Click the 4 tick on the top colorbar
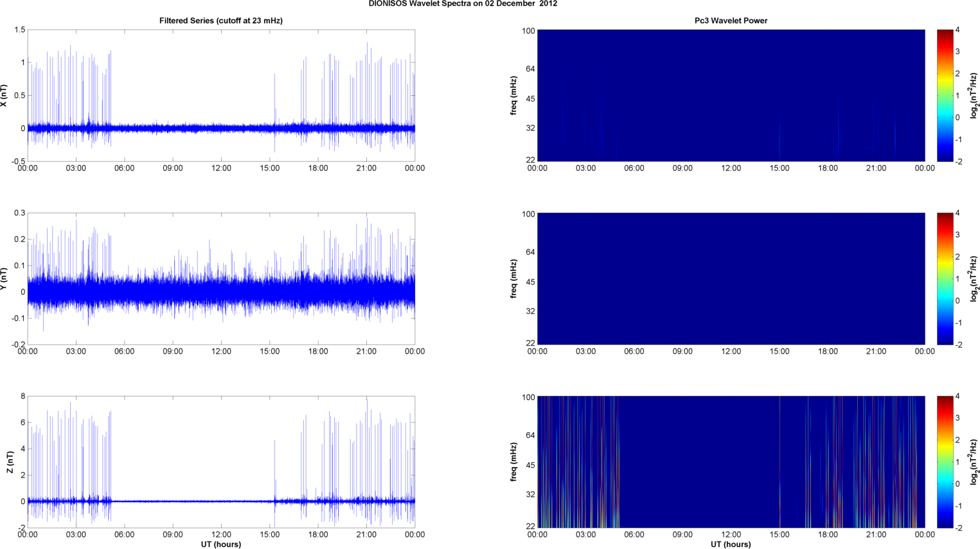980x549 pixels. (958, 30)
